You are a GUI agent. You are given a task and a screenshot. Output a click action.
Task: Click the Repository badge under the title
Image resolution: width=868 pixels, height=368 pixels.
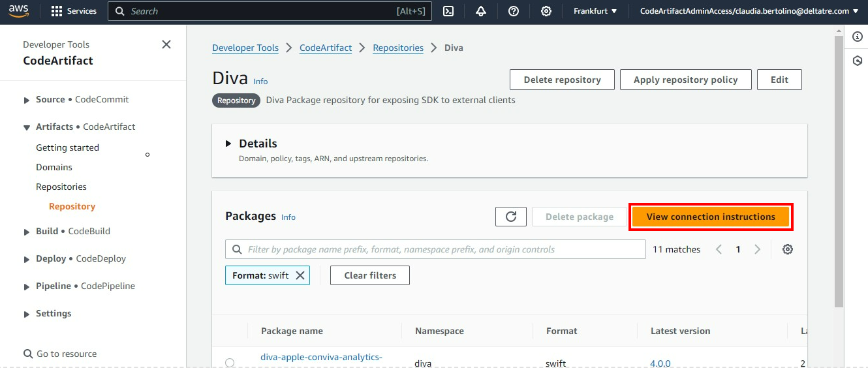tap(236, 100)
